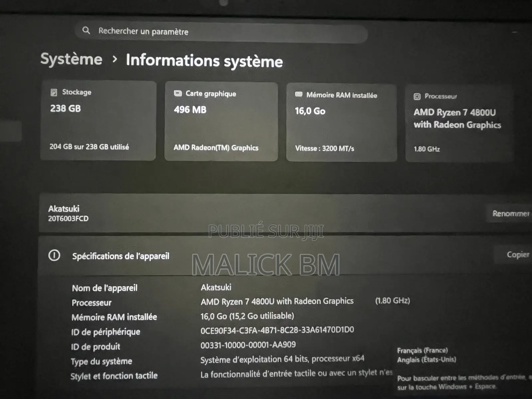Open the Mémoire RAM installée card
The height and width of the screenshot is (399, 532).
click(341, 123)
